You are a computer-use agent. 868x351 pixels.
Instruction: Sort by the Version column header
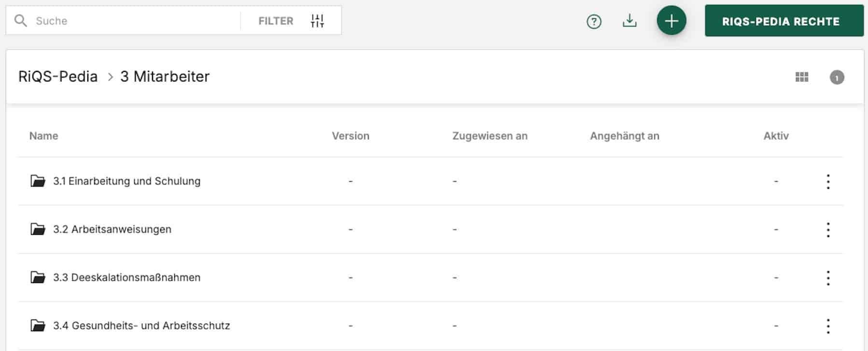tap(350, 136)
